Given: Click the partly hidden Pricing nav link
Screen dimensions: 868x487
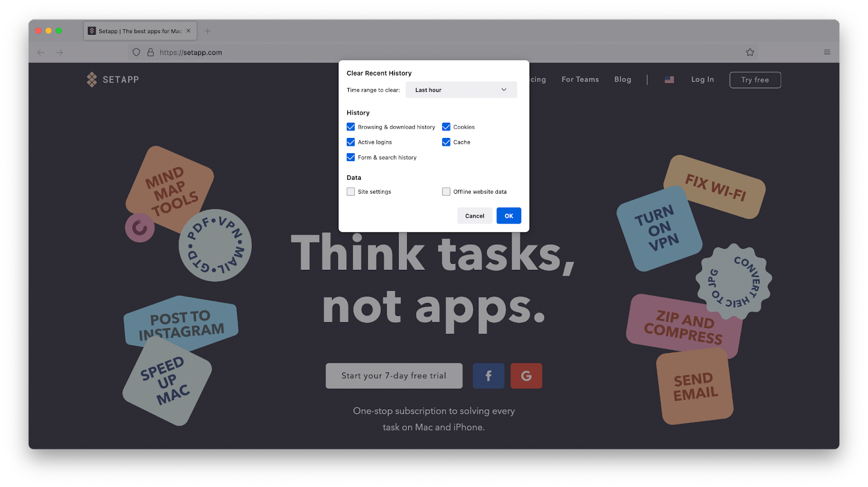Looking at the screenshot, I should pyautogui.click(x=538, y=79).
